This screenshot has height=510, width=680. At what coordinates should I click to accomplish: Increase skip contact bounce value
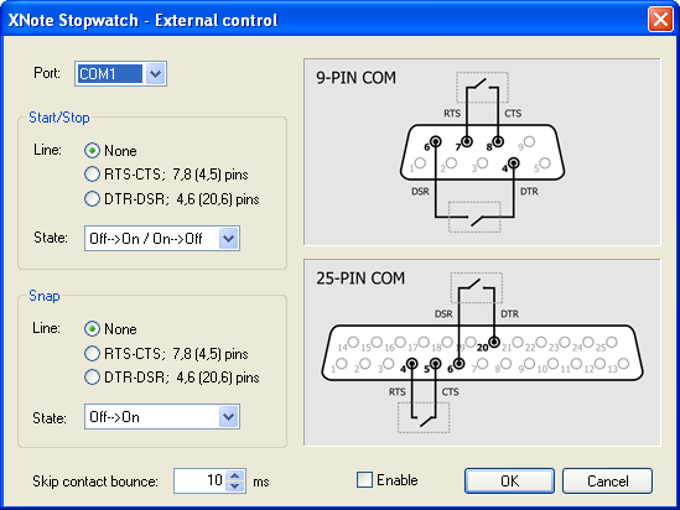235,475
